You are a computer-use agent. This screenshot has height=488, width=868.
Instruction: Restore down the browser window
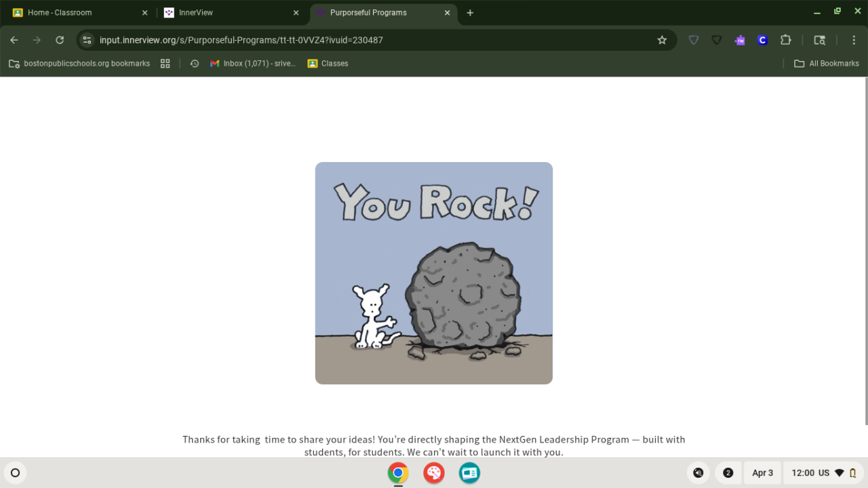pyautogui.click(x=837, y=12)
